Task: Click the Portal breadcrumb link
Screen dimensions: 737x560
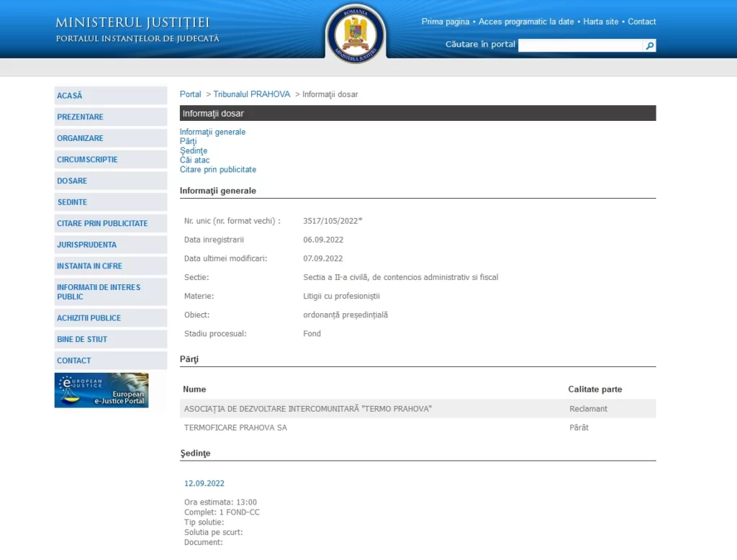Action: [190, 94]
